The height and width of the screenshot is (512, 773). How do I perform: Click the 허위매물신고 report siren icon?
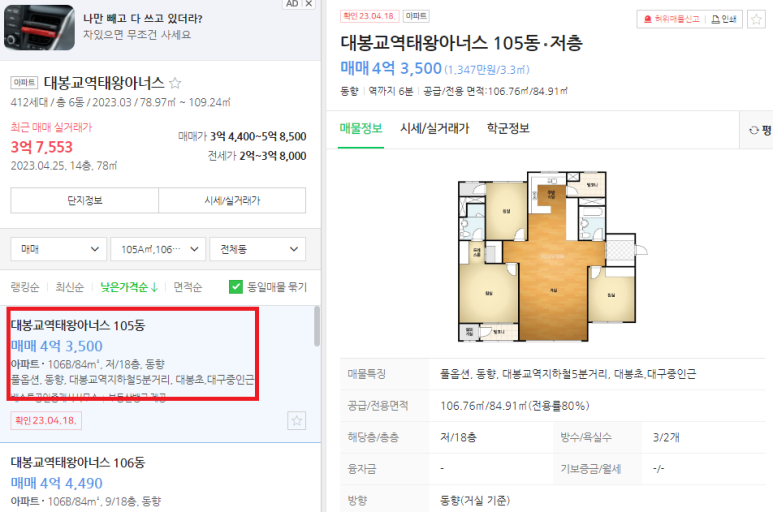pos(648,20)
